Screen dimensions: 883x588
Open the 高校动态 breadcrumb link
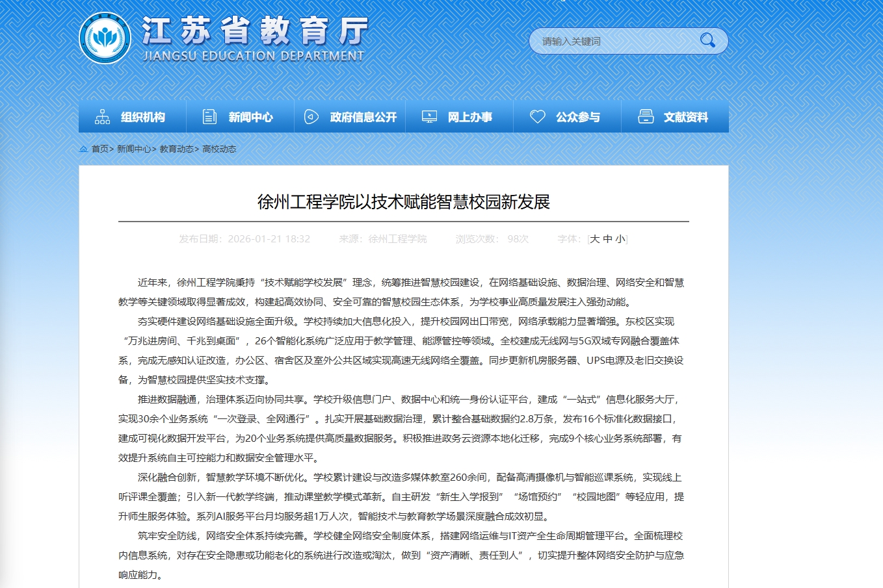pyautogui.click(x=219, y=149)
